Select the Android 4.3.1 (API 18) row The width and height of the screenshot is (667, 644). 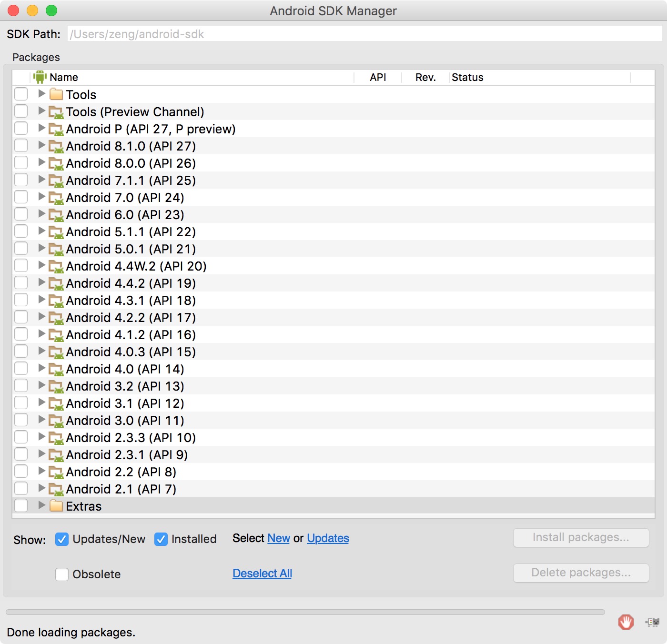click(x=333, y=300)
